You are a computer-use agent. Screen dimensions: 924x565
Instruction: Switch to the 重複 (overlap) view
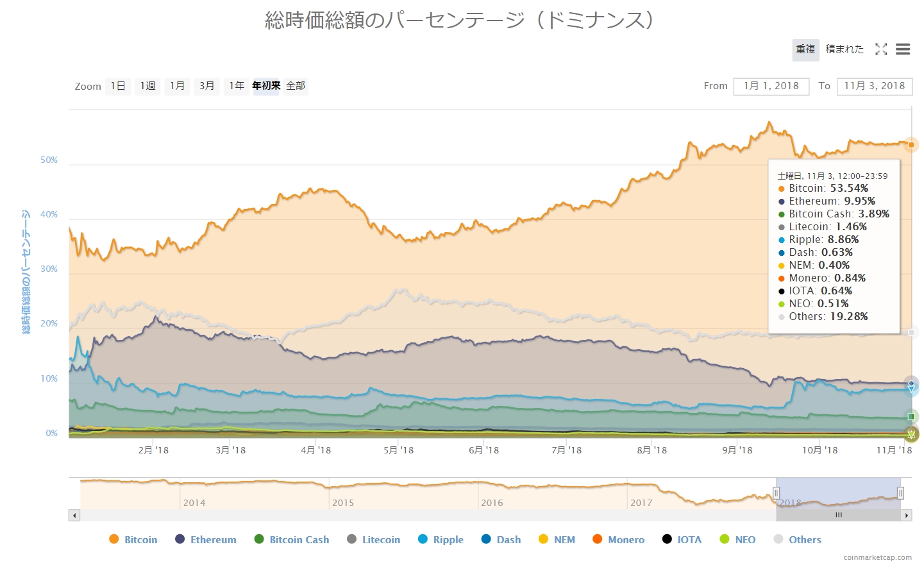click(x=805, y=49)
